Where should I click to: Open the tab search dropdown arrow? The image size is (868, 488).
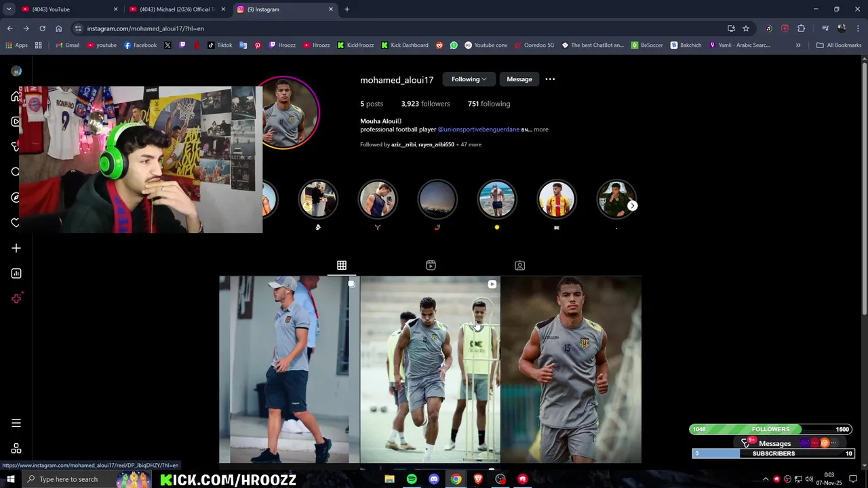point(9,9)
